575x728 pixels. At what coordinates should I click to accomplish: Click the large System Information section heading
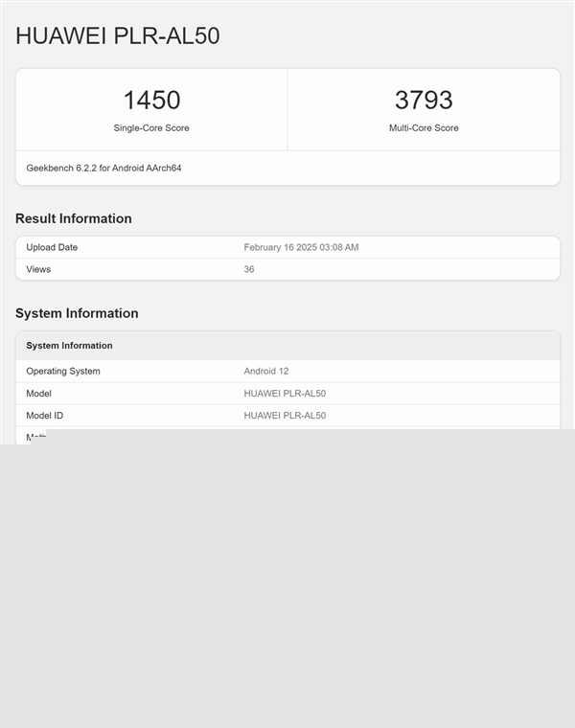click(x=77, y=313)
